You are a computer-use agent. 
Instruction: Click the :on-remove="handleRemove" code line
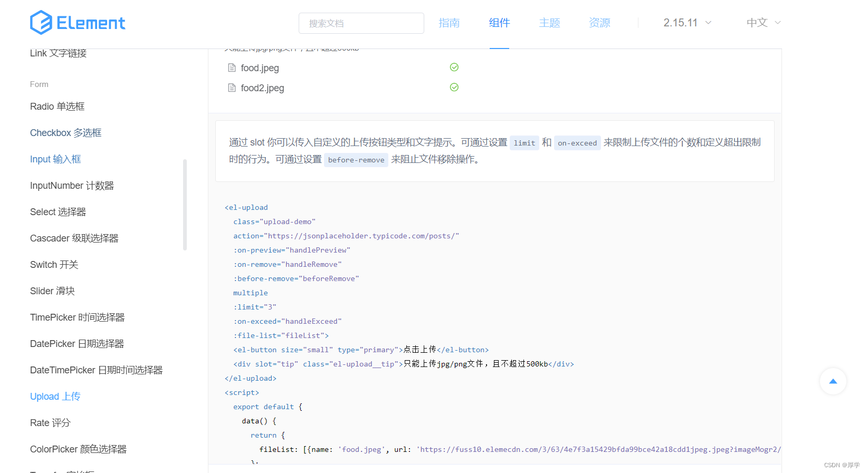click(x=288, y=265)
